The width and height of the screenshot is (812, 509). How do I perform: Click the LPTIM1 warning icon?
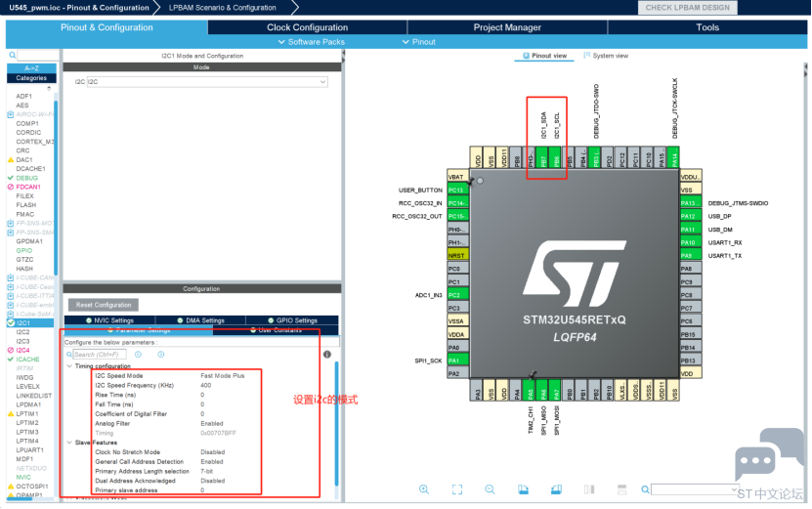coord(11,414)
